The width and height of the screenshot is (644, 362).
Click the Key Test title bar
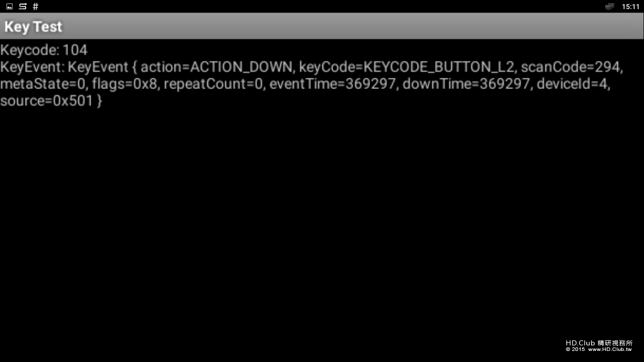[x=33, y=27]
